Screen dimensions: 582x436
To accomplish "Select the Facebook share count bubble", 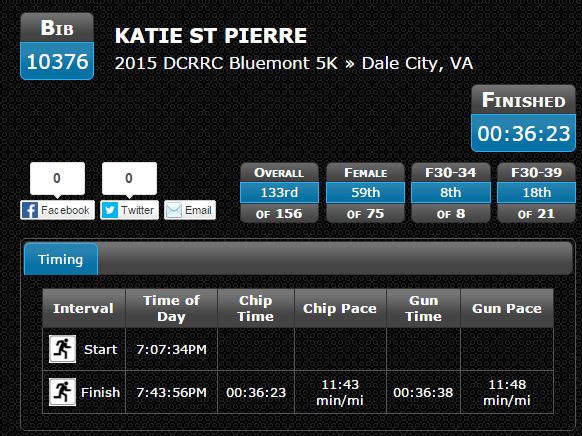I will click(57, 179).
